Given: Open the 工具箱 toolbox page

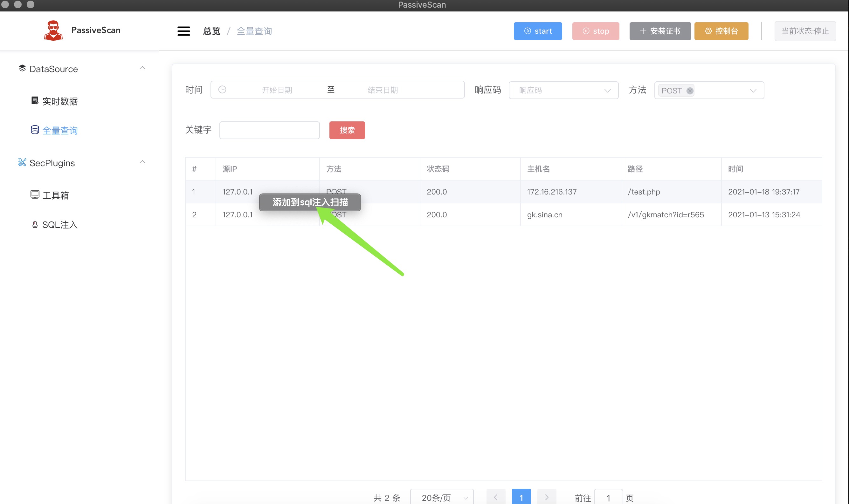Looking at the screenshot, I should point(55,195).
